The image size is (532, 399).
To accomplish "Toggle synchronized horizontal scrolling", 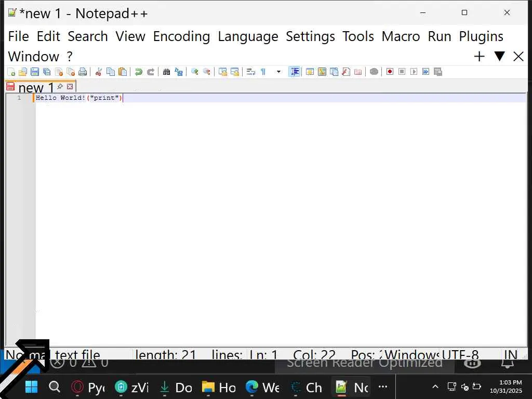I will point(234,72).
